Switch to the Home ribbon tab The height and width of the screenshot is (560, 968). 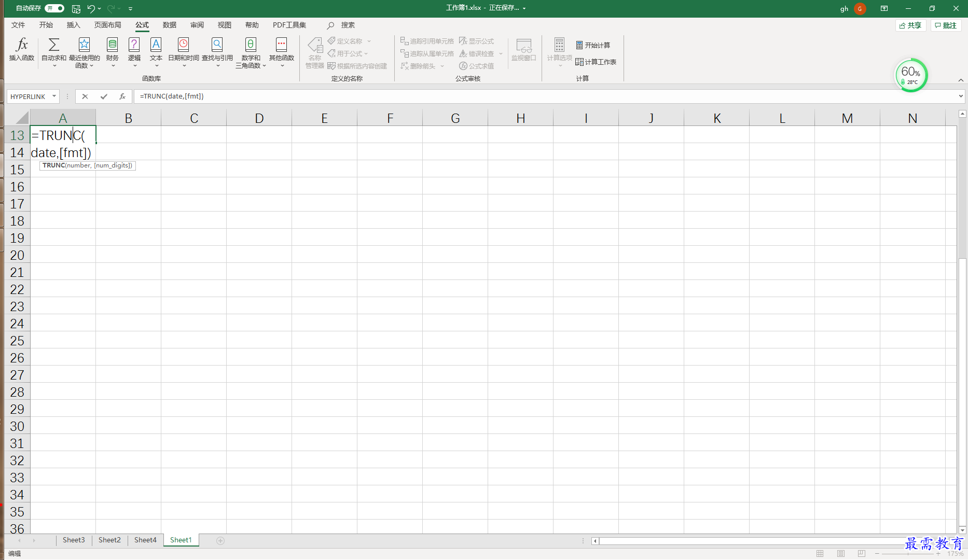click(x=46, y=25)
